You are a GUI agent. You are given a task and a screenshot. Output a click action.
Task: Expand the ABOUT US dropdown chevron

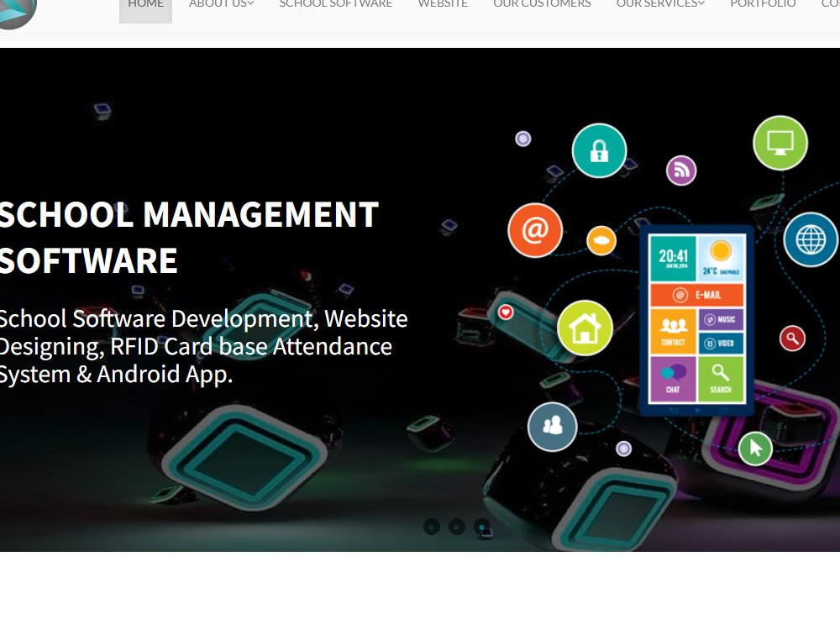250,3
